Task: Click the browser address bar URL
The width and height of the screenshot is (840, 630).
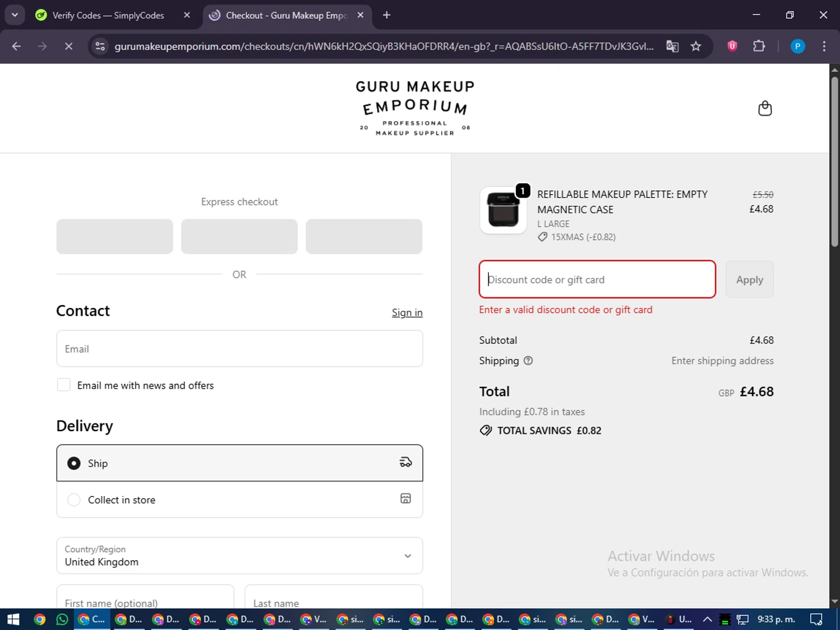Action: [x=384, y=46]
